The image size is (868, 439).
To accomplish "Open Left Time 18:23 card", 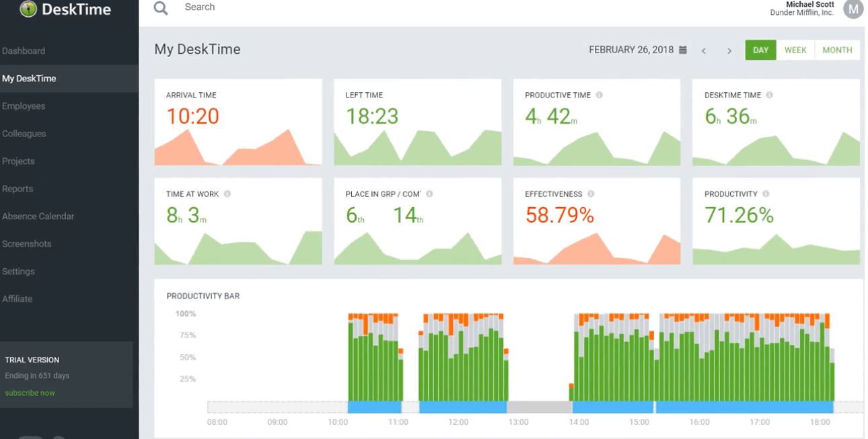I will pyautogui.click(x=418, y=122).
